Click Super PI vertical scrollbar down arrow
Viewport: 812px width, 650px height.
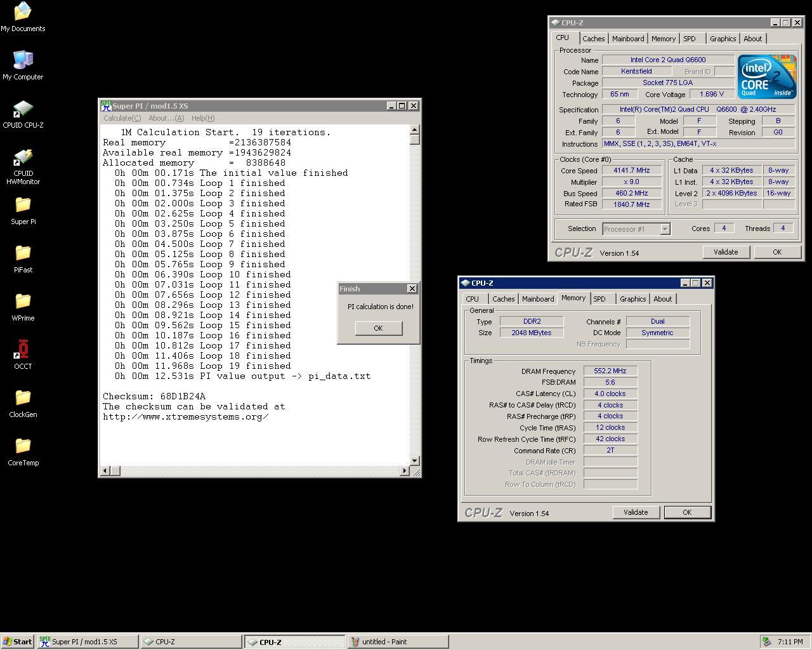415,461
